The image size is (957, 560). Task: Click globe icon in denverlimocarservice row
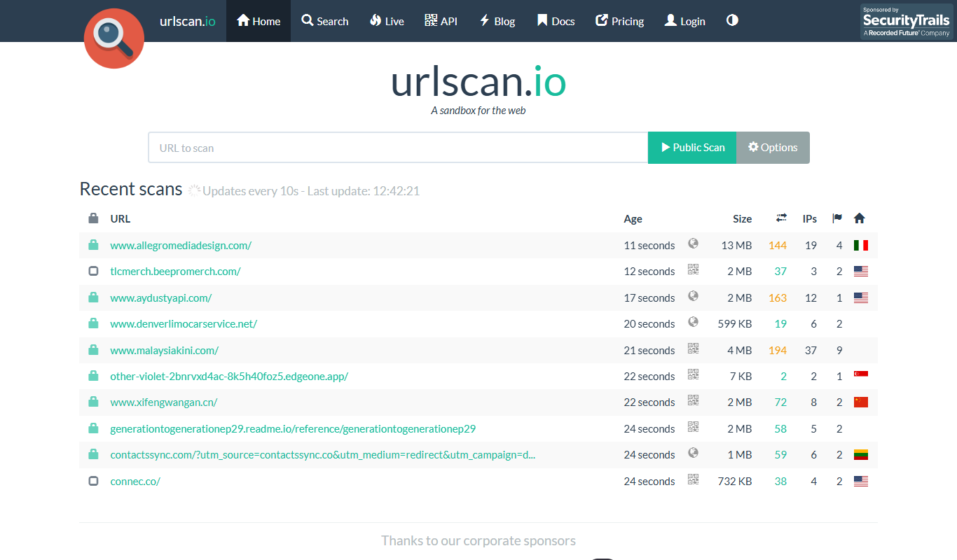click(694, 322)
